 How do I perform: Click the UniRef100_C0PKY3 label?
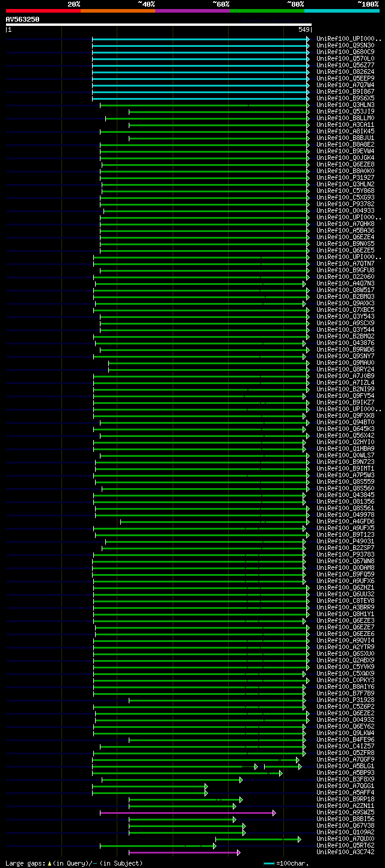tap(345, 680)
